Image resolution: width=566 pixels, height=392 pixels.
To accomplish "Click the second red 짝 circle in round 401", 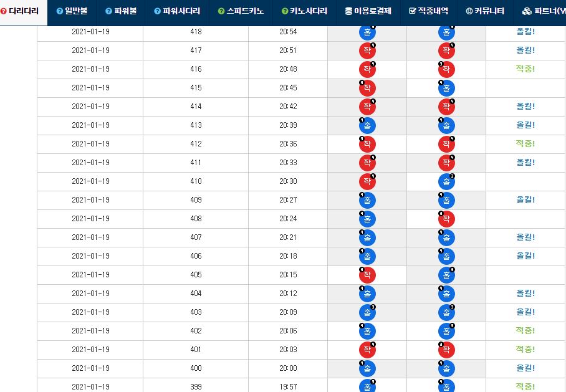I will click(x=446, y=350).
